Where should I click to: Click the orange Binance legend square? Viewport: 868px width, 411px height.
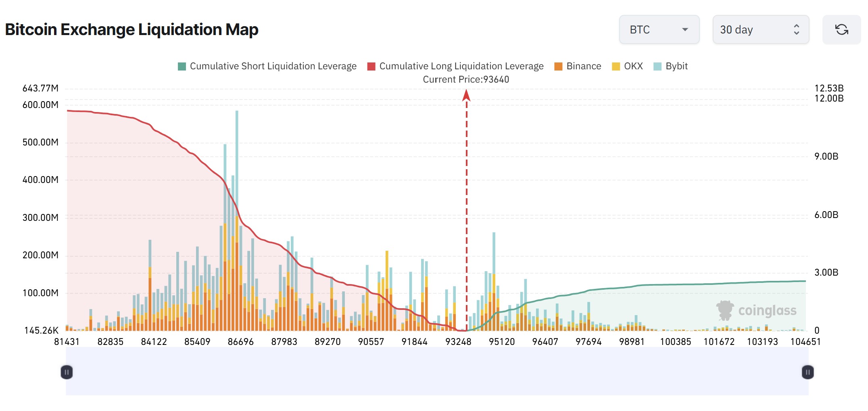(x=559, y=66)
